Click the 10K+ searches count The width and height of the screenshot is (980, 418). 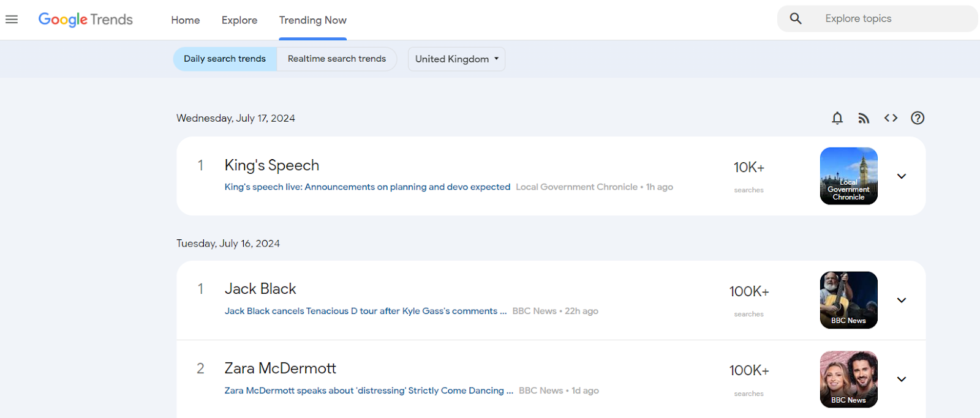pos(749,168)
